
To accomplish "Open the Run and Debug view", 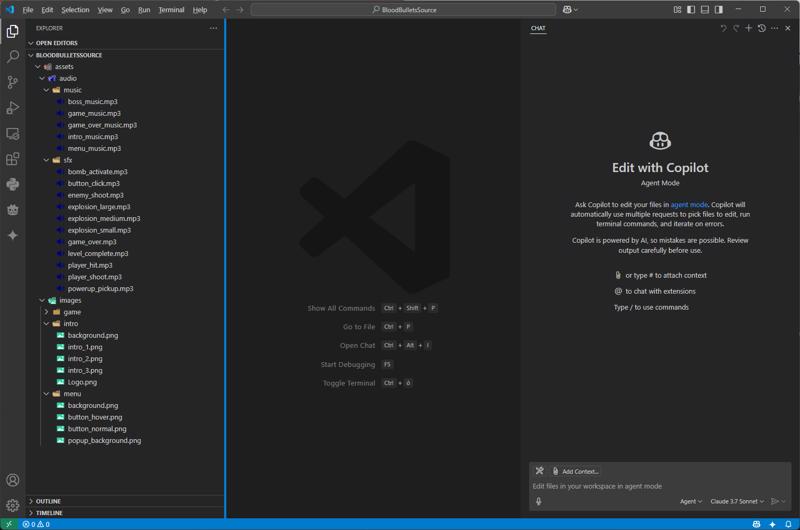I will click(x=13, y=108).
